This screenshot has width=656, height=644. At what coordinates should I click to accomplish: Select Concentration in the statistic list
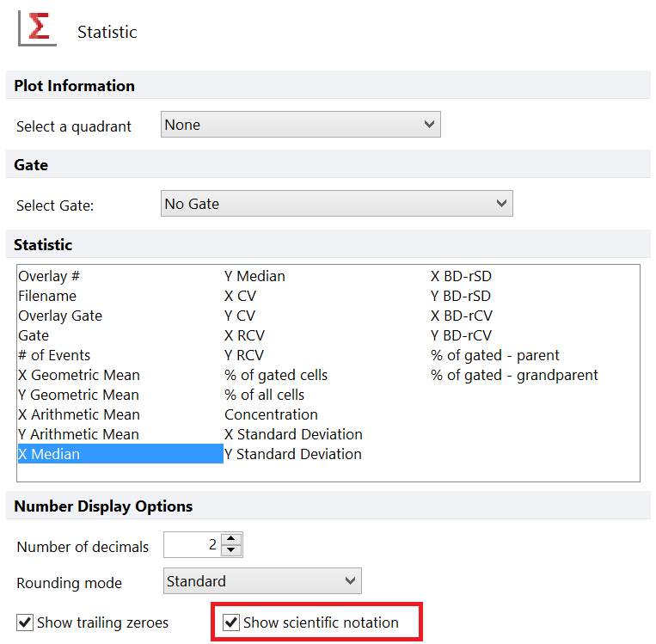(271, 414)
